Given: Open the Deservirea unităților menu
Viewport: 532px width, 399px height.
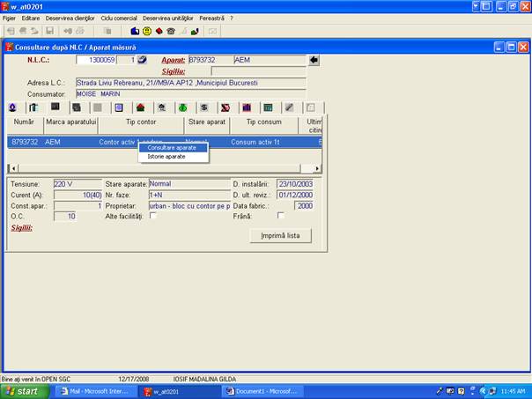Looking at the screenshot, I should click(x=168, y=18).
